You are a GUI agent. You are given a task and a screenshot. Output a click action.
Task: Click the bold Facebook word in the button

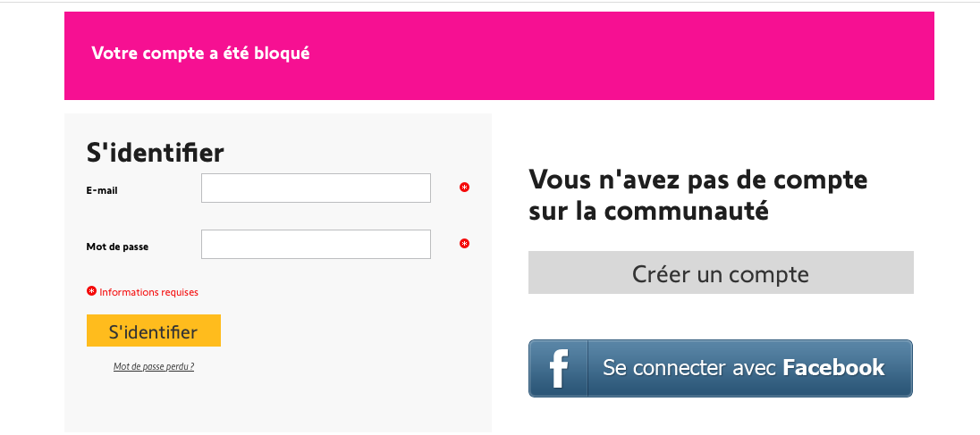[x=833, y=367]
